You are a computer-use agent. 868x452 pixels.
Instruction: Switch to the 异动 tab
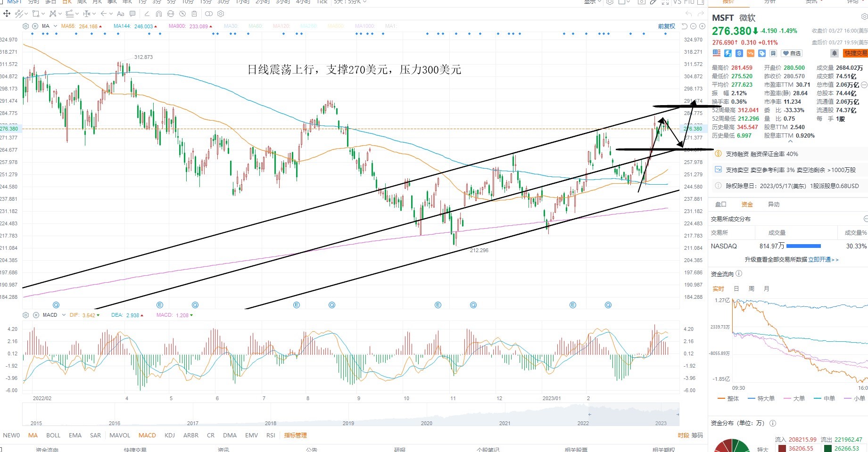coord(774,205)
